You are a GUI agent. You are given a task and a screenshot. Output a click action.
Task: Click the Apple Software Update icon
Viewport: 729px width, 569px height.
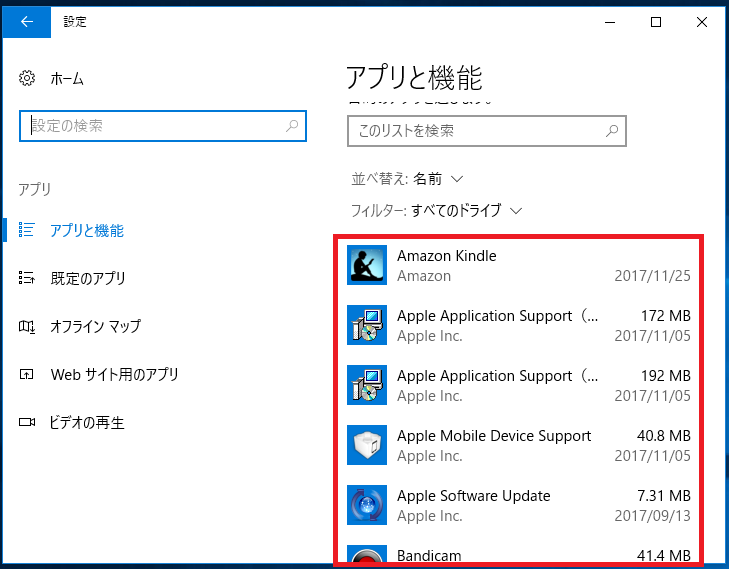tap(367, 505)
